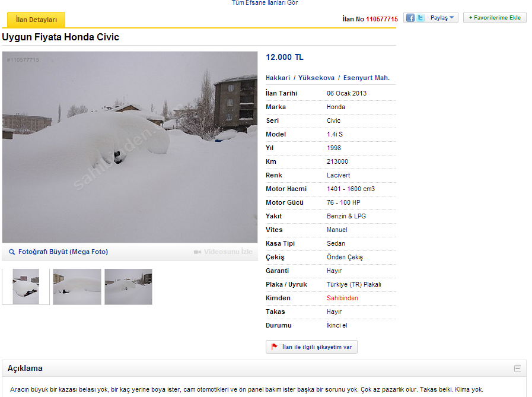This screenshot has height=397, width=532.
Task: Open the Paylaş dropdown arrow
Action: 451,17
